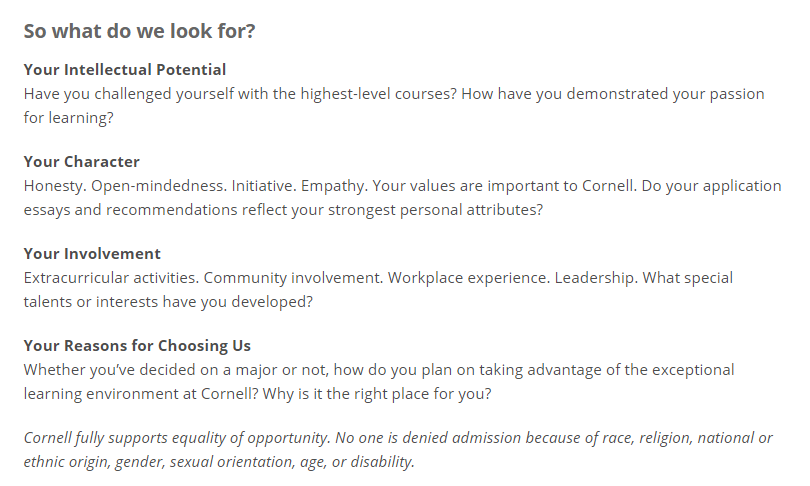Click the word 'highest-level' in first paragraph
This screenshot has height=486, width=810.
[345, 94]
